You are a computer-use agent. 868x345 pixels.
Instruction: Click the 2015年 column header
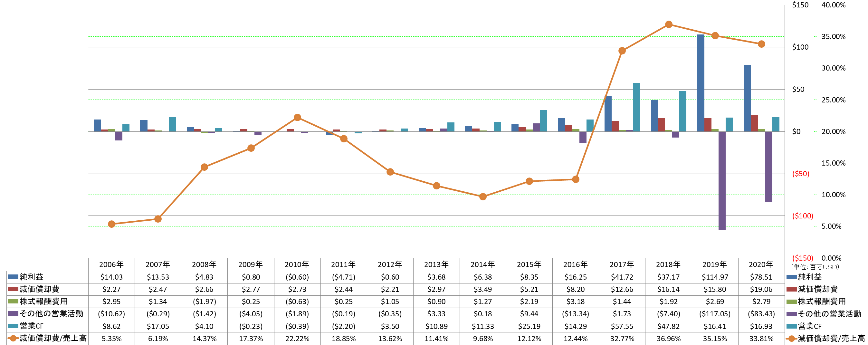529,264
